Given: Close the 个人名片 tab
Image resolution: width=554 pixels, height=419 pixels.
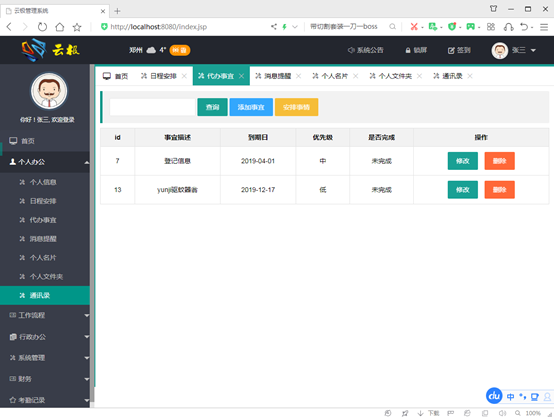Looking at the screenshot, I should [356, 76].
